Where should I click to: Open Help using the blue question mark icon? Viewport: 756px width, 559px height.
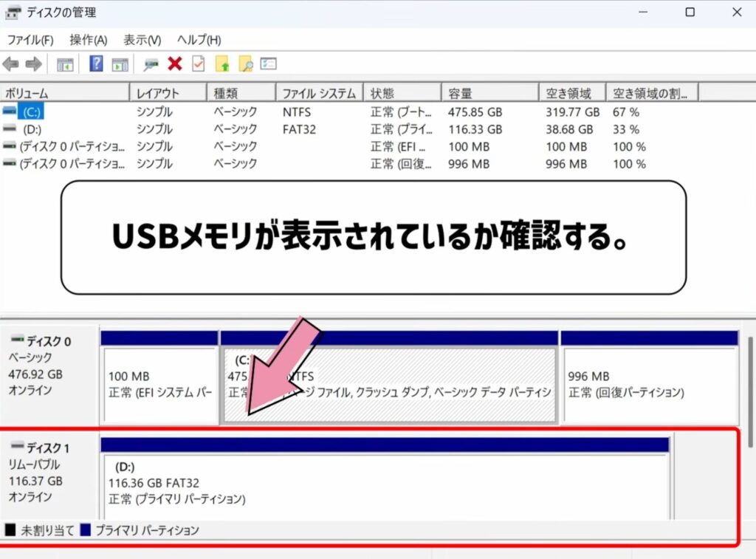coord(95,64)
